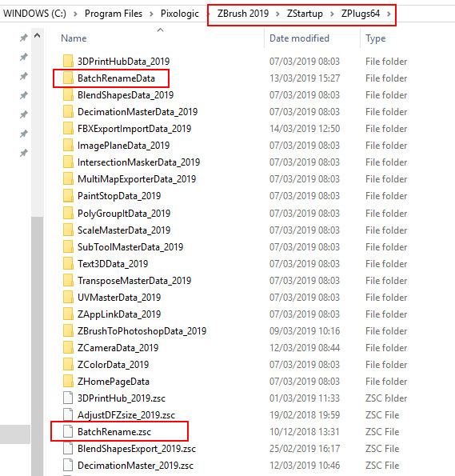Click the navigation pane scrollbar thumb

37,346
